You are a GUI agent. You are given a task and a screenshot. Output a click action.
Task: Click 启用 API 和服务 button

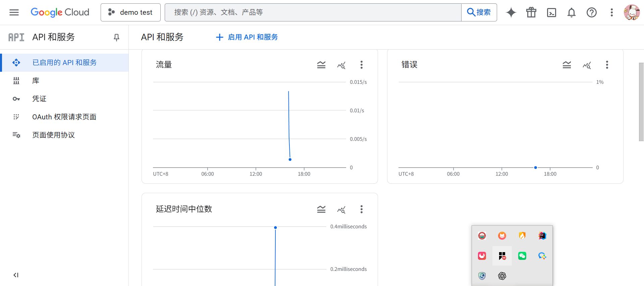247,37
